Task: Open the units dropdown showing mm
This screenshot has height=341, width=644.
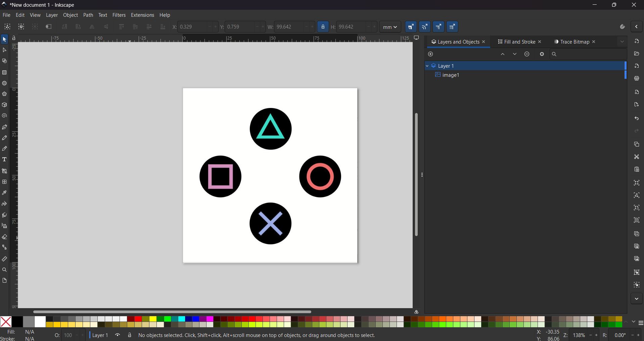Action: pyautogui.click(x=390, y=27)
